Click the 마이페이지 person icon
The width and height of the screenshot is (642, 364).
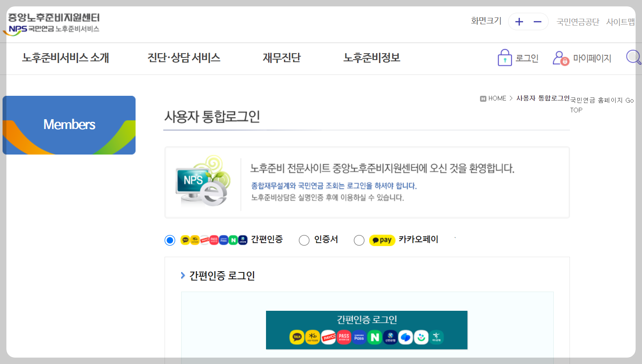click(560, 57)
